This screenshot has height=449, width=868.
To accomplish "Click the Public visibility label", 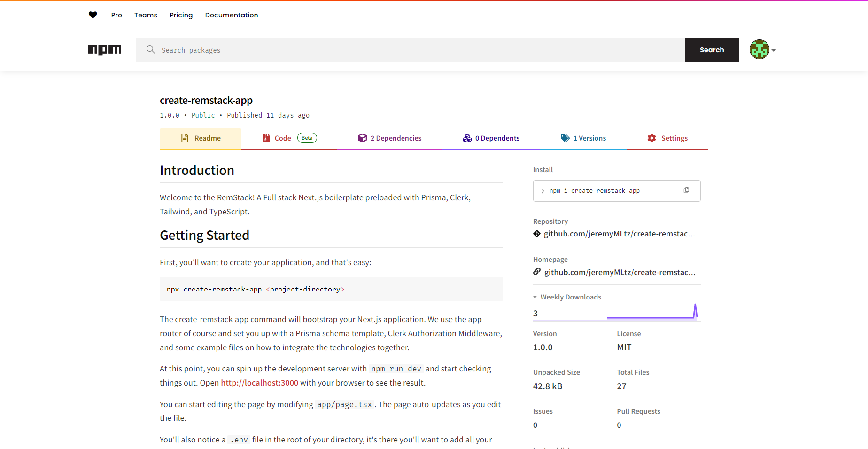I will (203, 115).
